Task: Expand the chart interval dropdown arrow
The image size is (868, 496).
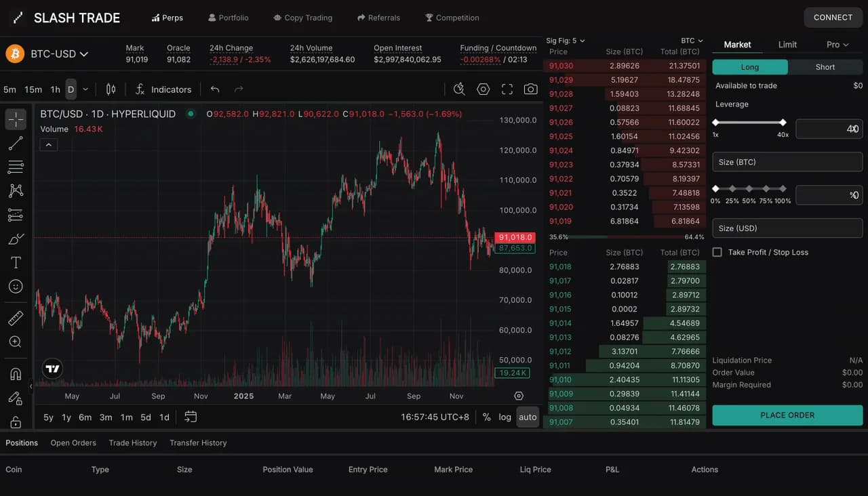Action: 85,89
